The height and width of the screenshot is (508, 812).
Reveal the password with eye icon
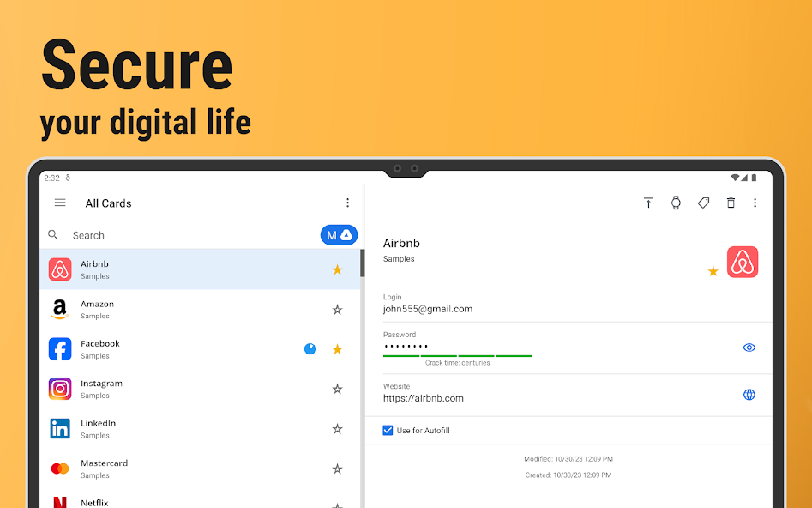click(x=749, y=348)
